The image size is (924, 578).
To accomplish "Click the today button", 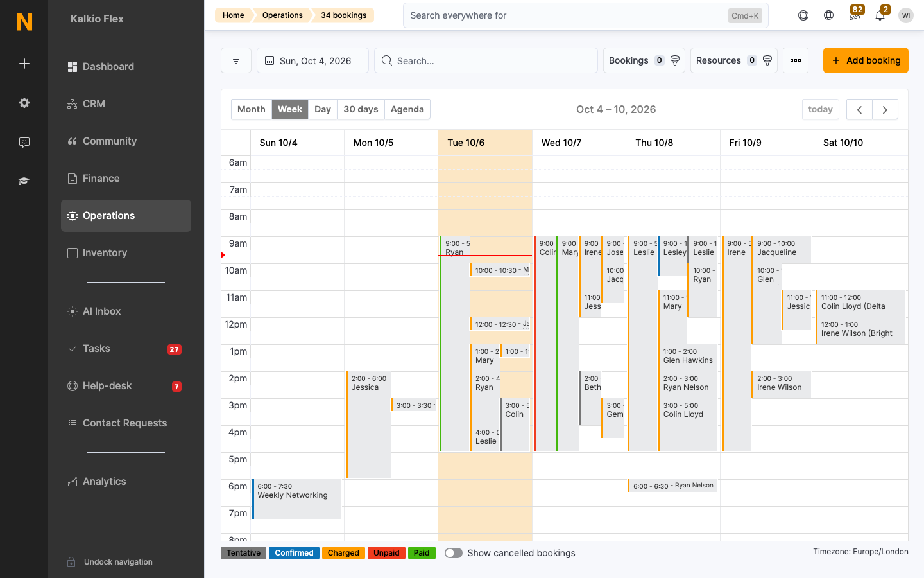I will 821,109.
